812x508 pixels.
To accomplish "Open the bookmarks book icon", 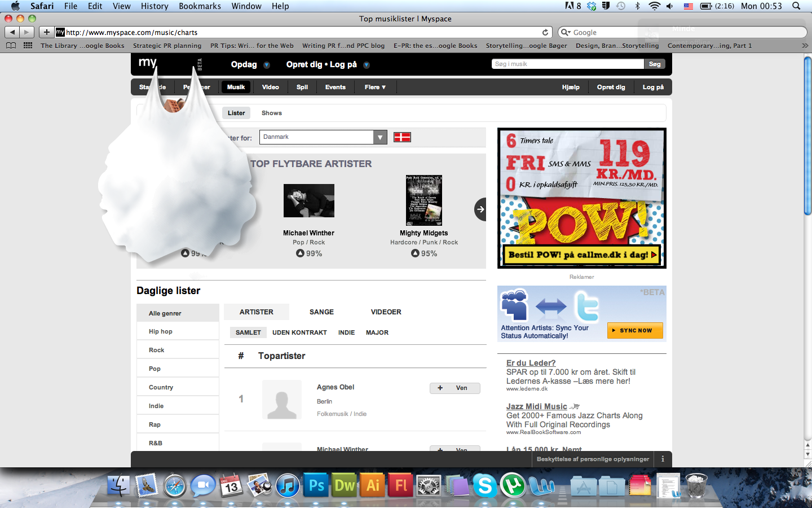I will click(11, 46).
